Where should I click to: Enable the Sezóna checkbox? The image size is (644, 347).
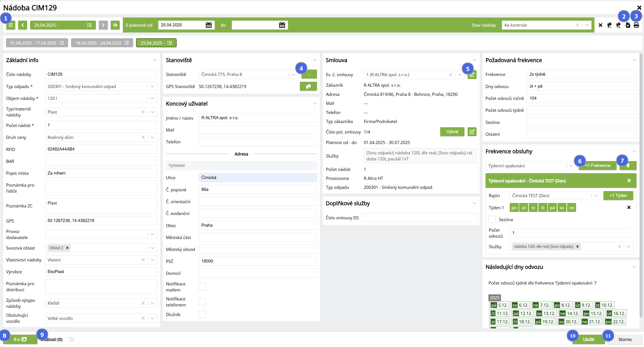[492, 219]
